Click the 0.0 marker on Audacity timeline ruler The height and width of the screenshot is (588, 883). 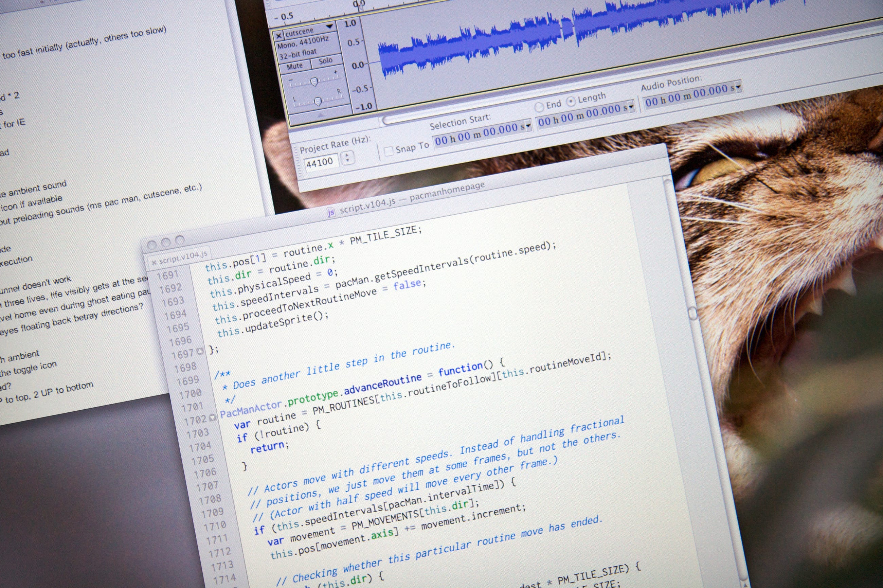pyautogui.click(x=359, y=4)
